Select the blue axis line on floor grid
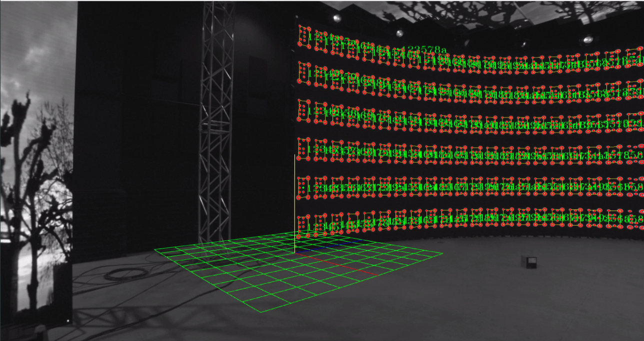 coord(328,245)
